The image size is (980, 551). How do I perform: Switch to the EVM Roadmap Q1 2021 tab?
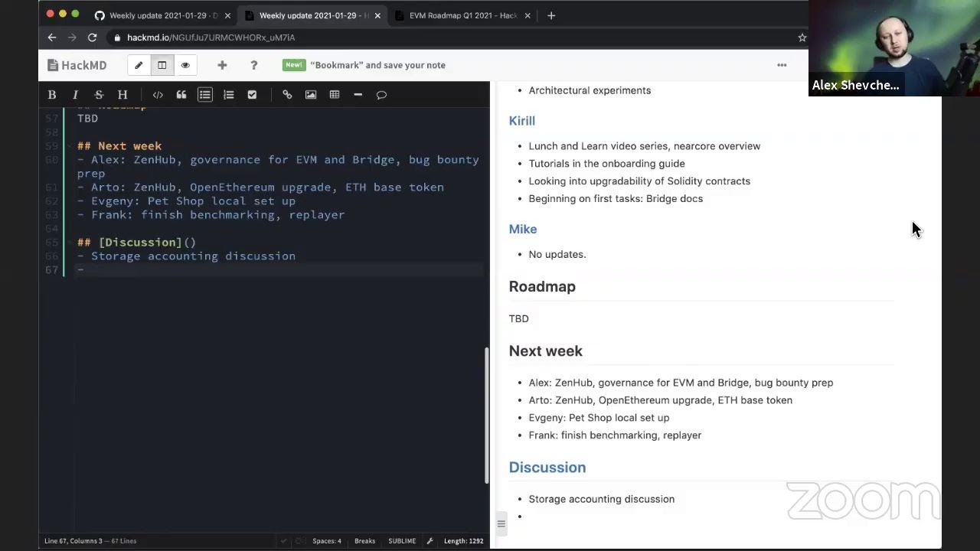(462, 15)
